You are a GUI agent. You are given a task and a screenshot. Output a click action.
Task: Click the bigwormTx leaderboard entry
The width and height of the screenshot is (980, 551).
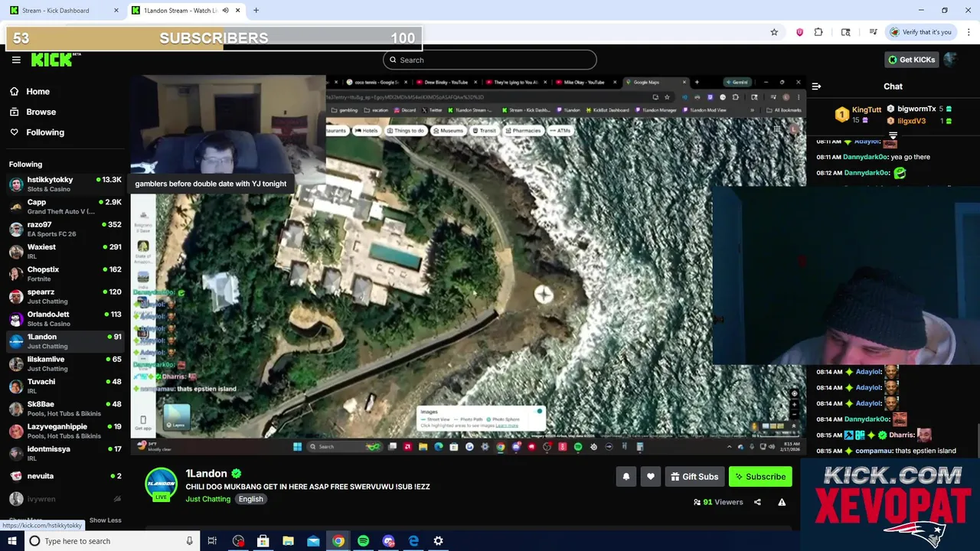(x=919, y=109)
